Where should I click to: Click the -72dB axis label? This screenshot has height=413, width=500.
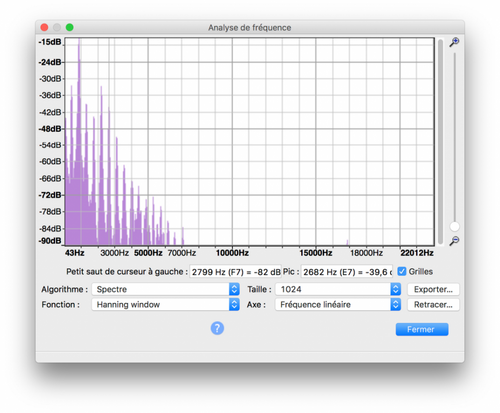tap(50, 195)
